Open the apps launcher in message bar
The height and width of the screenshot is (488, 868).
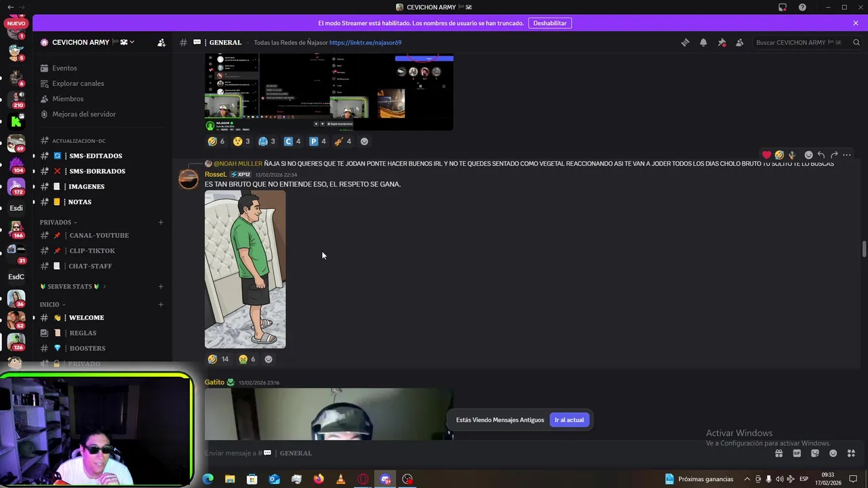pyautogui.click(x=851, y=453)
